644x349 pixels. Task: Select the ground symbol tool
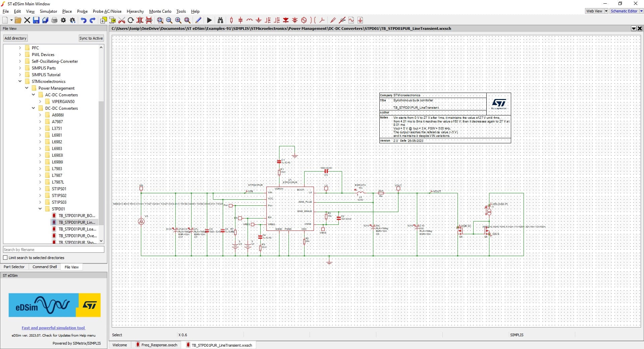pyautogui.click(x=259, y=20)
